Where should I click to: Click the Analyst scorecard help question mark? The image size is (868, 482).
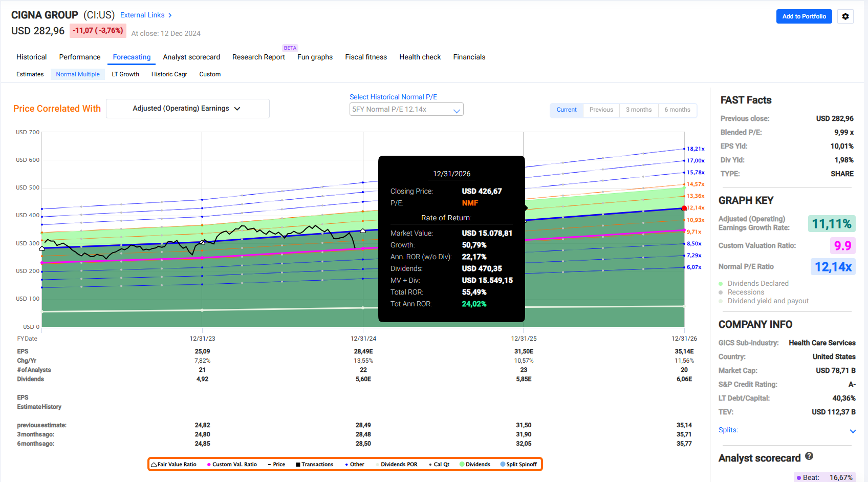[809, 456]
